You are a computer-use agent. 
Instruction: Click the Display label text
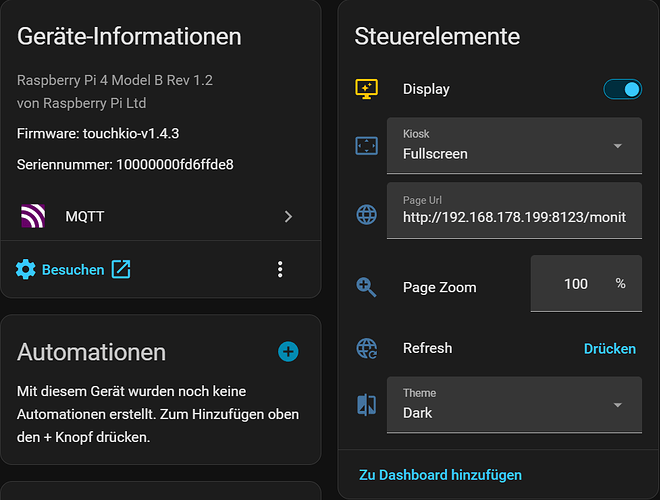click(x=426, y=89)
